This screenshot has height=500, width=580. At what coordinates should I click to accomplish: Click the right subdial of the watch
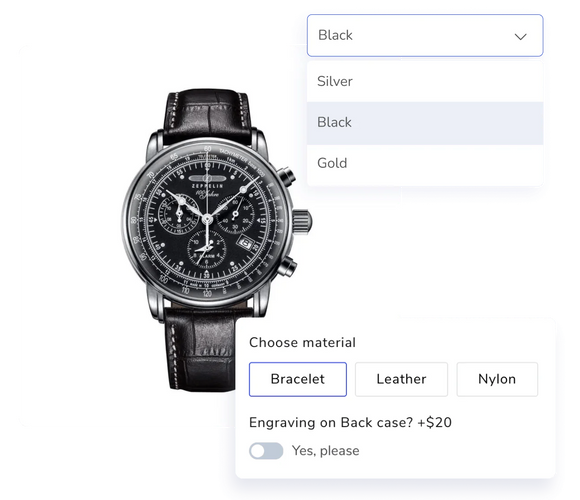tap(236, 214)
